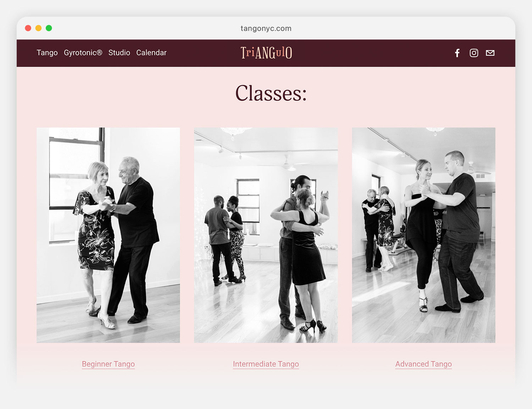Follow the Beginner Tango link
Screen dimensions: 532x409
click(x=108, y=364)
